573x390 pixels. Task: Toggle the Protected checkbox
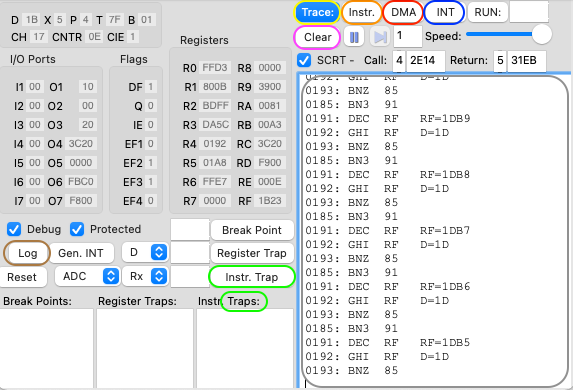tap(77, 230)
